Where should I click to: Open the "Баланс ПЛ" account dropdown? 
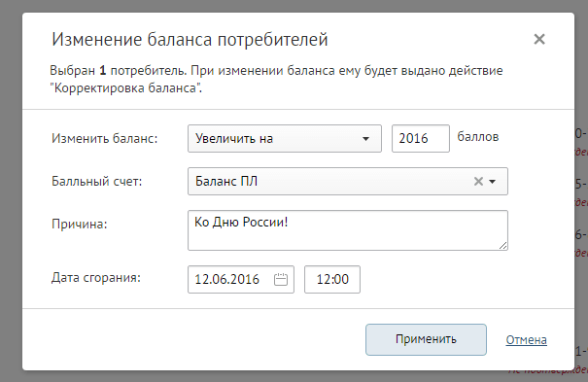[x=348, y=182]
